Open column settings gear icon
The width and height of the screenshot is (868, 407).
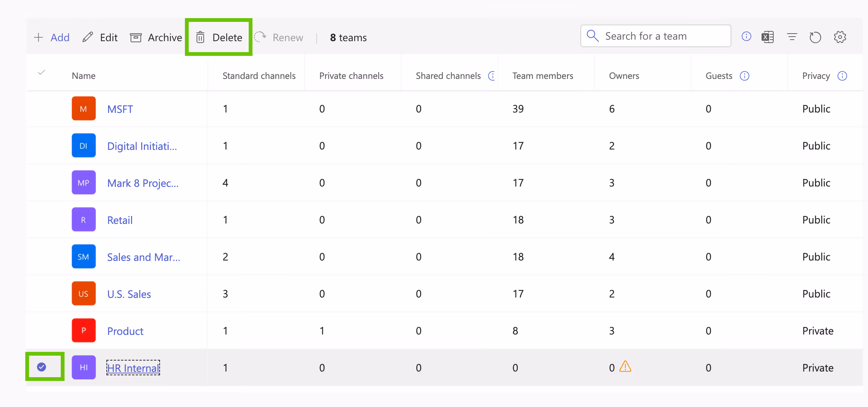click(x=840, y=37)
